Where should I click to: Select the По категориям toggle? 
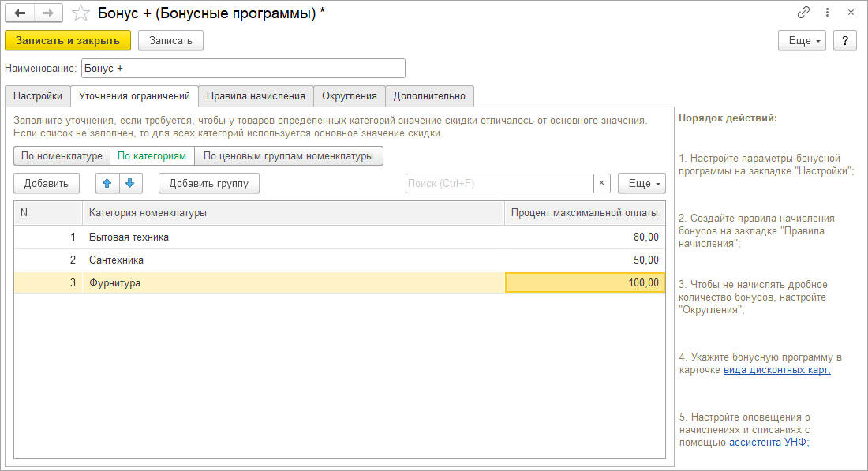click(152, 155)
